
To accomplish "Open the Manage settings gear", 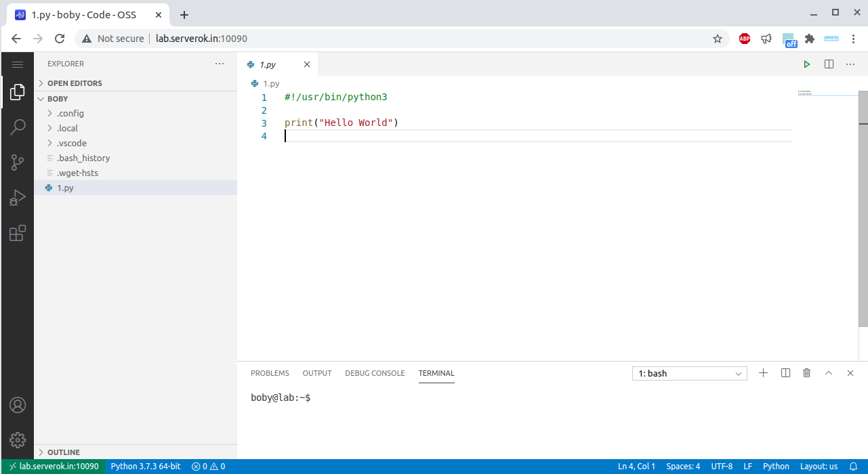I will [18, 440].
